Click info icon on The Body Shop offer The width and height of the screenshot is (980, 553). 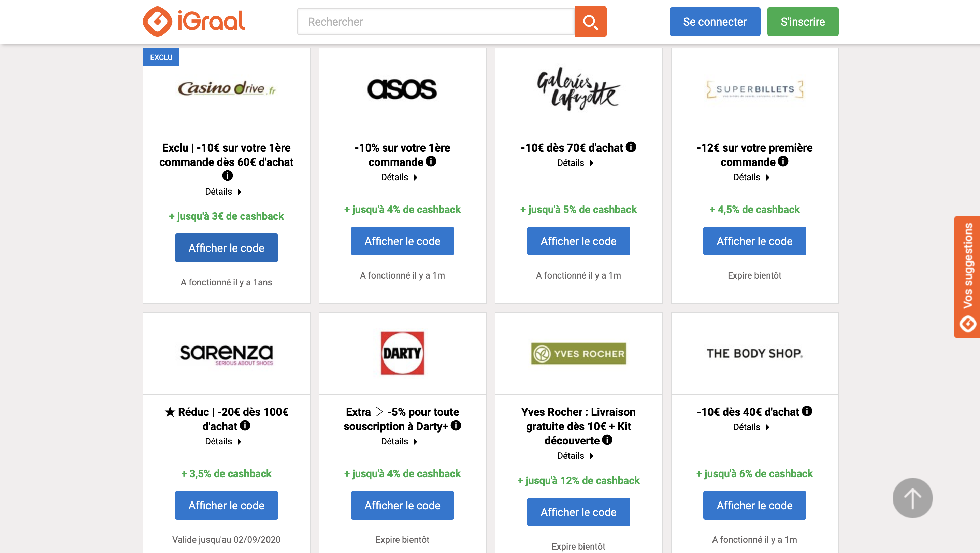(x=807, y=411)
